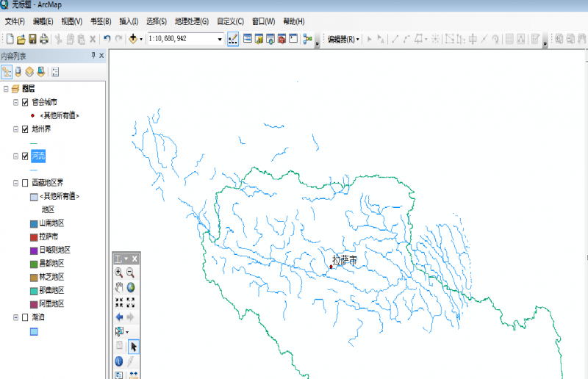Select the Zoom In tool
The image size is (588, 379).
(119, 272)
